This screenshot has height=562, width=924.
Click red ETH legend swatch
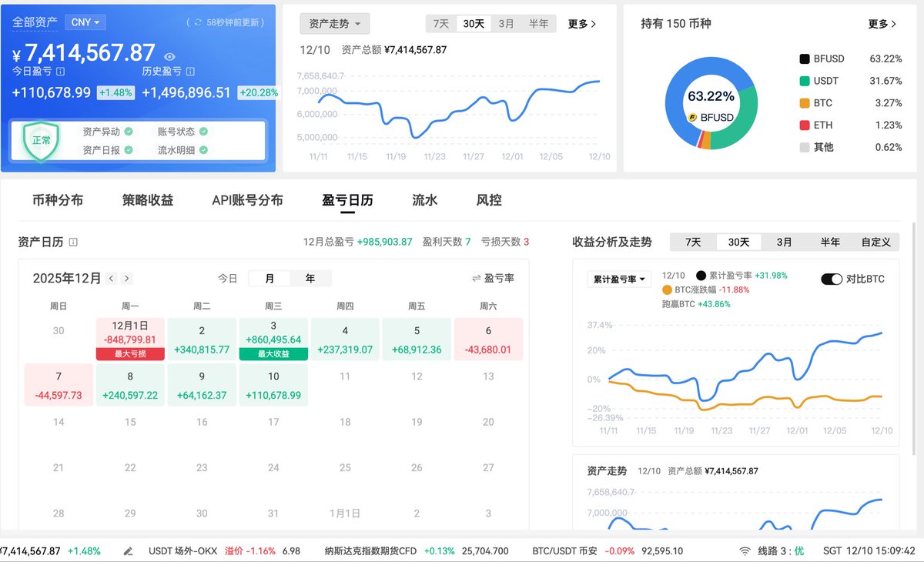click(805, 125)
